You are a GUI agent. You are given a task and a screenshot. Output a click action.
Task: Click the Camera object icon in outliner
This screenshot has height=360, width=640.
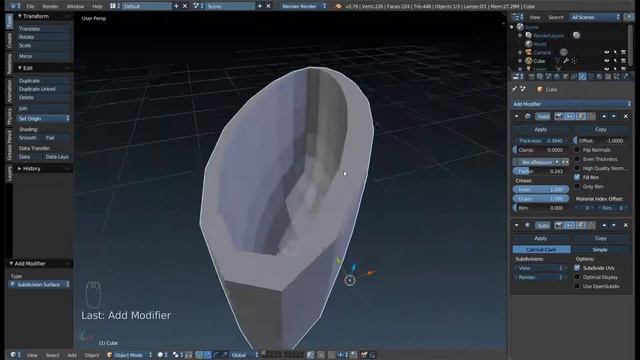click(x=529, y=52)
